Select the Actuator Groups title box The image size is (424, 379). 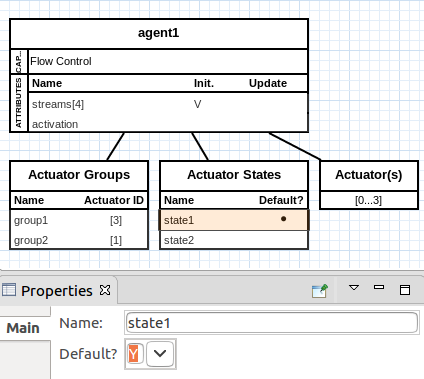pos(79,175)
